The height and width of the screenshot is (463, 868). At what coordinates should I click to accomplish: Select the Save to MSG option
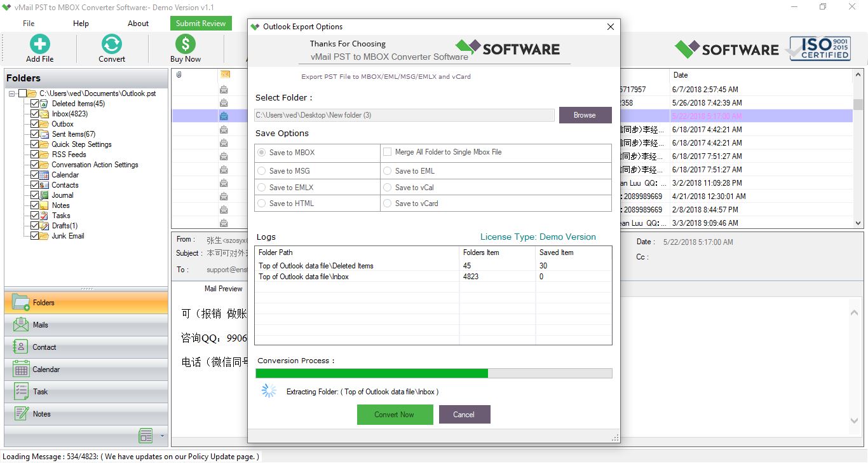[x=261, y=171]
